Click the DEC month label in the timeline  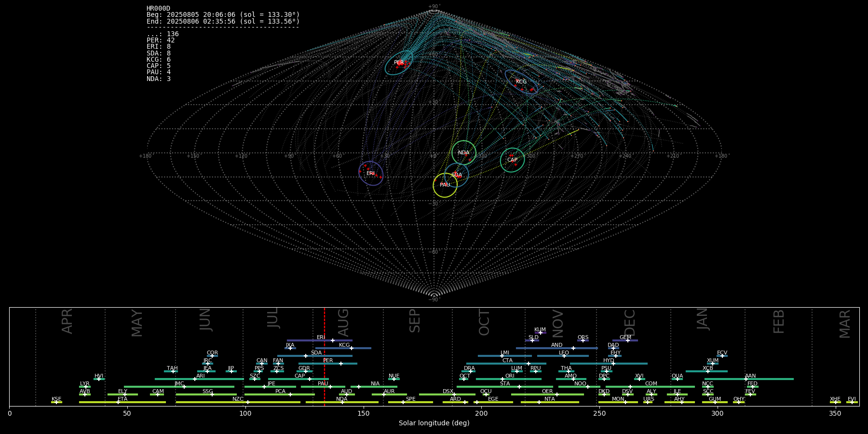click(x=630, y=323)
